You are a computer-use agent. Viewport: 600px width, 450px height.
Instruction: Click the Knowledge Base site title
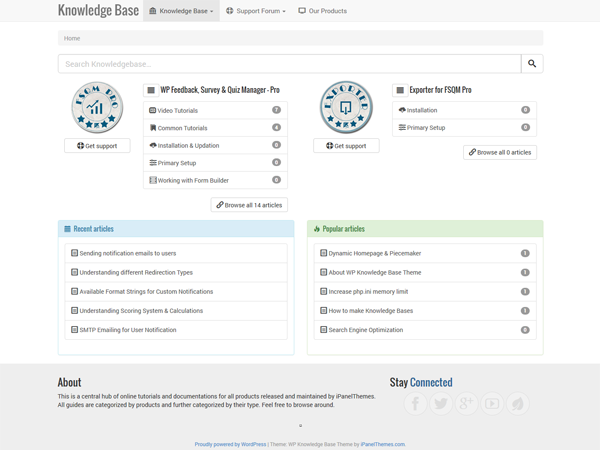pyautogui.click(x=98, y=10)
